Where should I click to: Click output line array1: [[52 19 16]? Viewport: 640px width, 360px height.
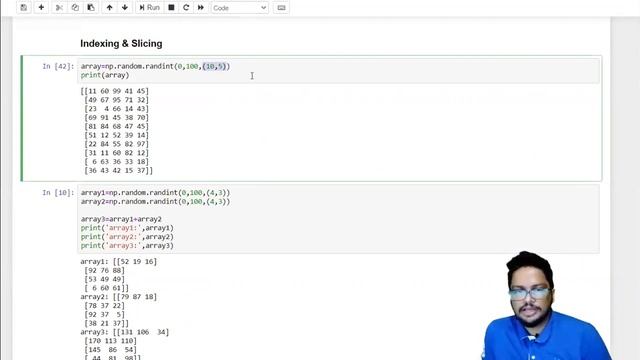pyautogui.click(x=119, y=262)
